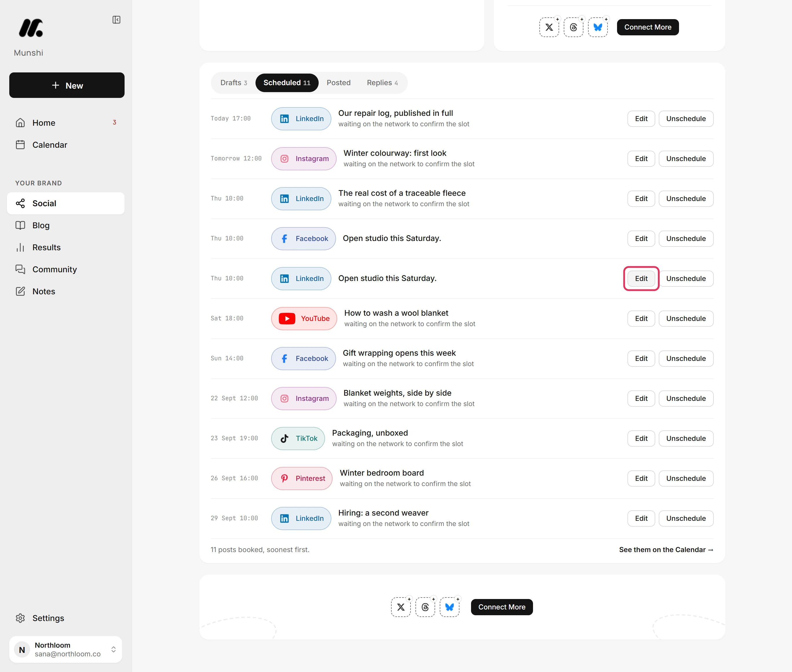Click Connect More in the top card
Image resolution: width=792 pixels, height=672 pixels.
(648, 27)
